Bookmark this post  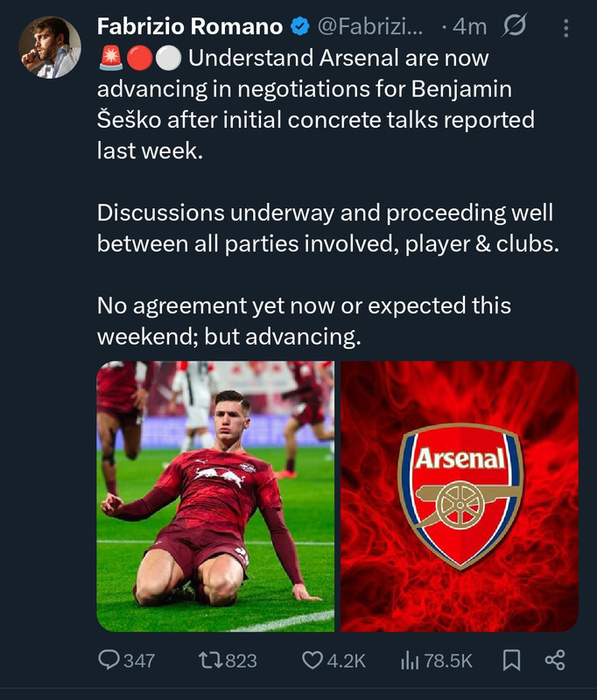point(512,661)
